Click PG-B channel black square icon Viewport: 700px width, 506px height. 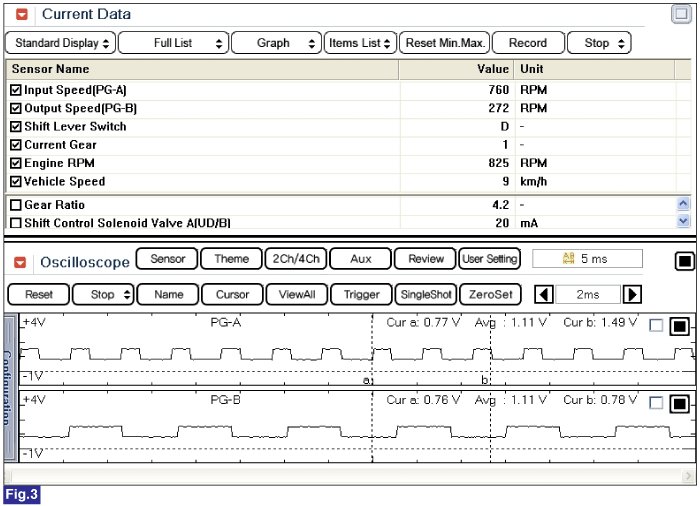[679, 403]
